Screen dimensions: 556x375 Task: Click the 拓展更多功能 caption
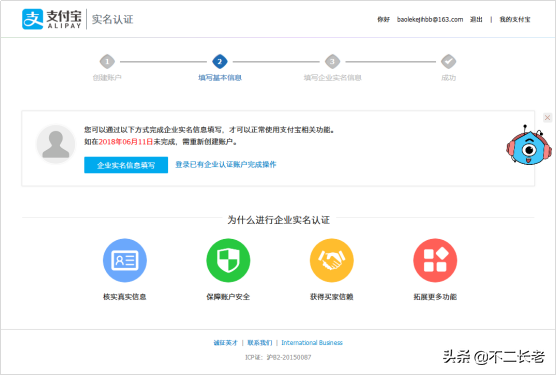tap(435, 297)
